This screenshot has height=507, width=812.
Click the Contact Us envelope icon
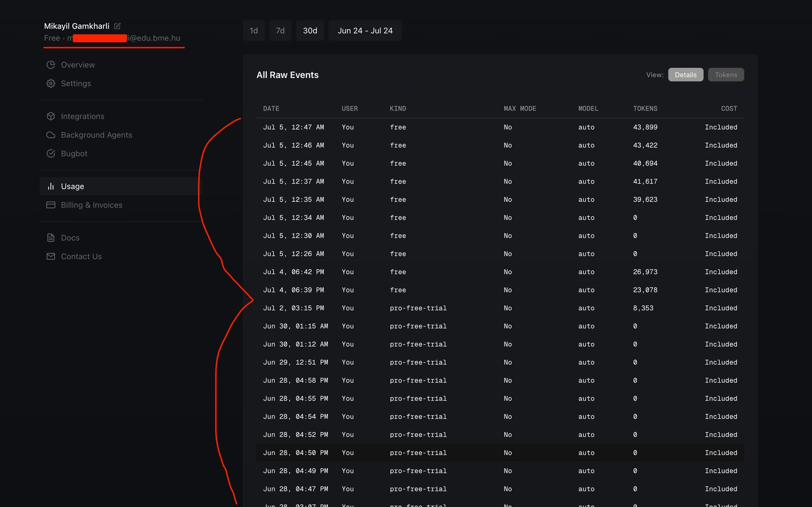(51, 256)
